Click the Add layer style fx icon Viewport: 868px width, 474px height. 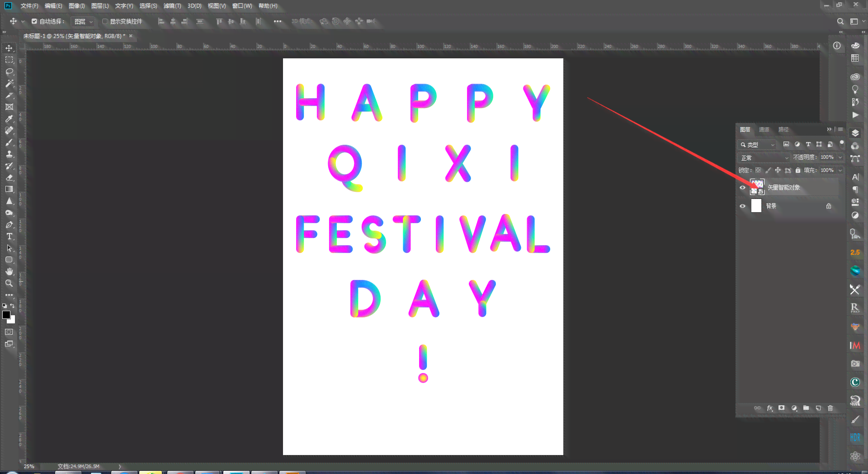click(770, 408)
